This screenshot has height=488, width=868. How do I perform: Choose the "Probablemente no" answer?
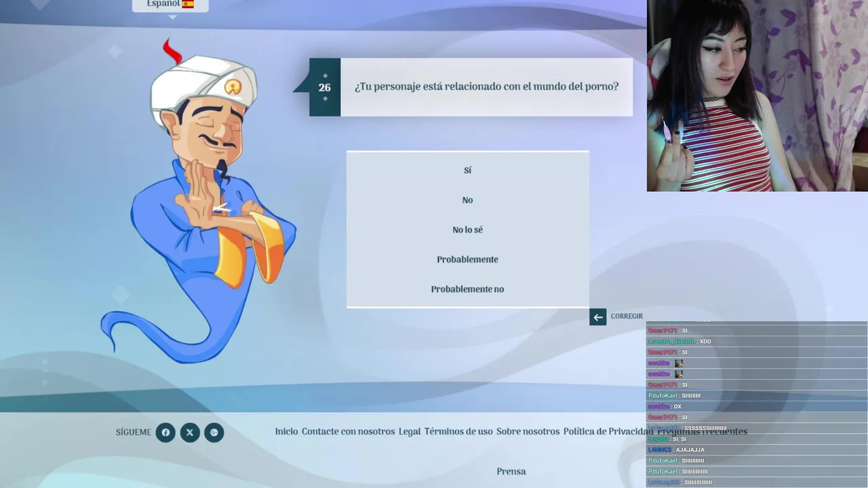(467, 289)
